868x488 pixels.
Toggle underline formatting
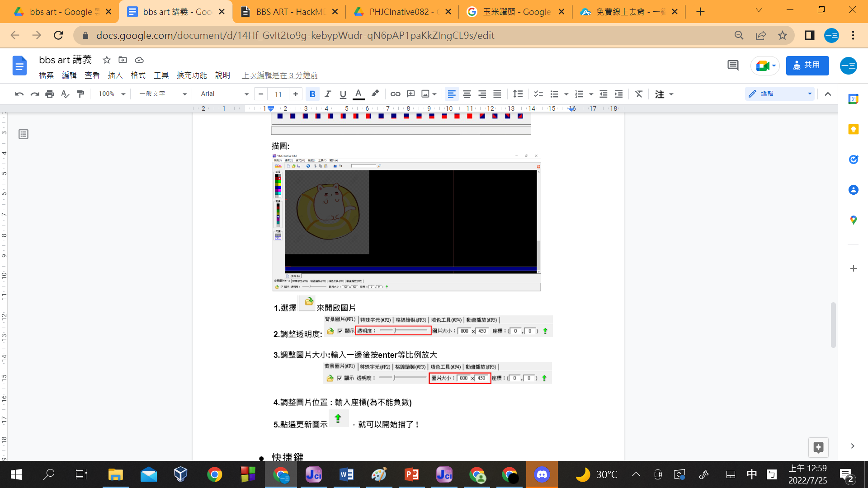[343, 94]
